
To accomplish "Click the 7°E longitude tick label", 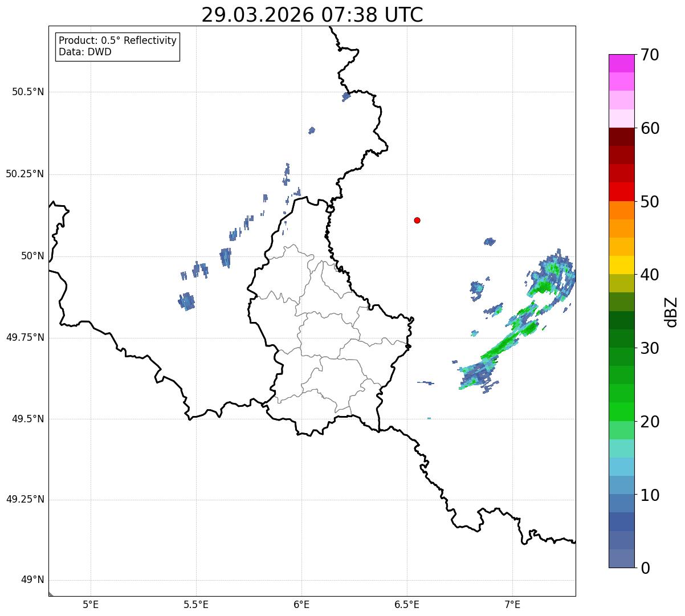I will coord(512,605).
